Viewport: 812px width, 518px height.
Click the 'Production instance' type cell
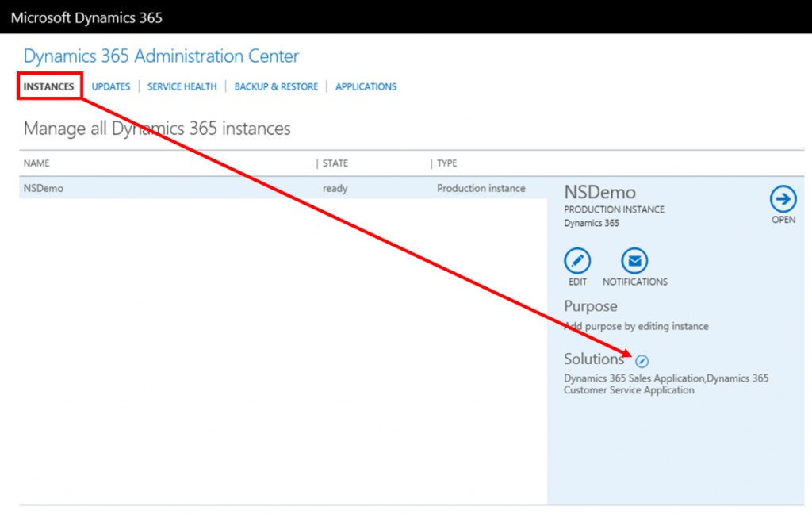click(x=481, y=188)
